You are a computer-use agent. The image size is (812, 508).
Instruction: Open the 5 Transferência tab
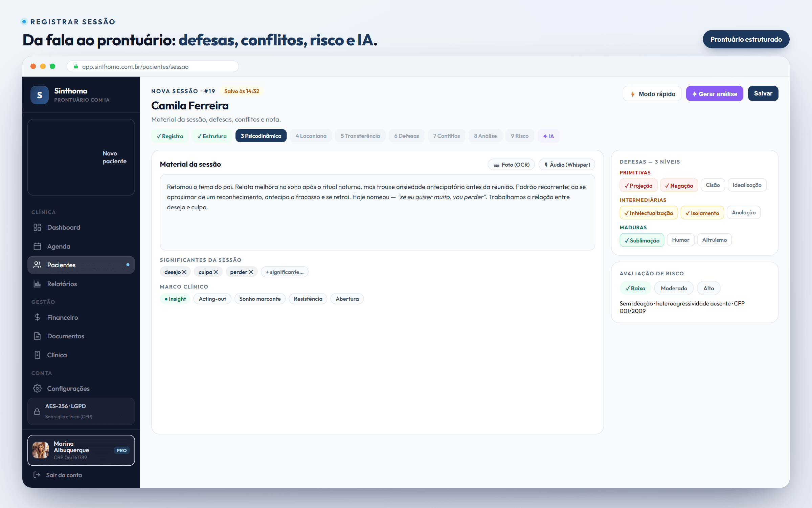point(360,136)
